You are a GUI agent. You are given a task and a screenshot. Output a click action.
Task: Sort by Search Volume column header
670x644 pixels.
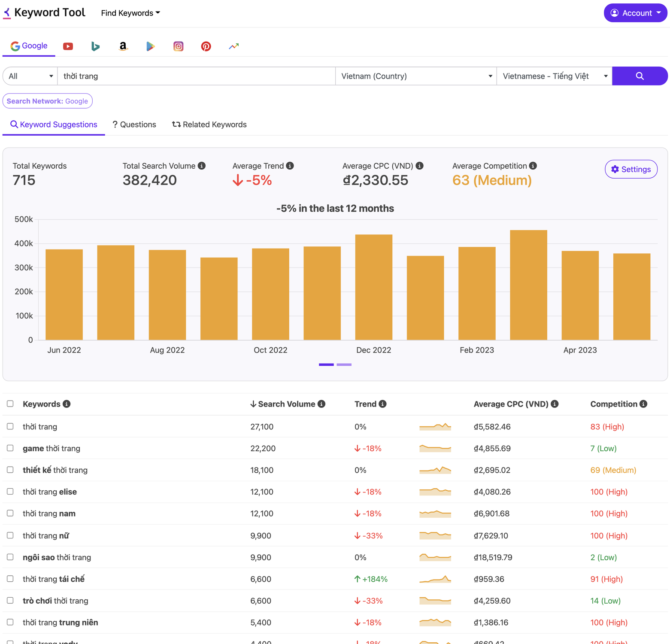[287, 404]
